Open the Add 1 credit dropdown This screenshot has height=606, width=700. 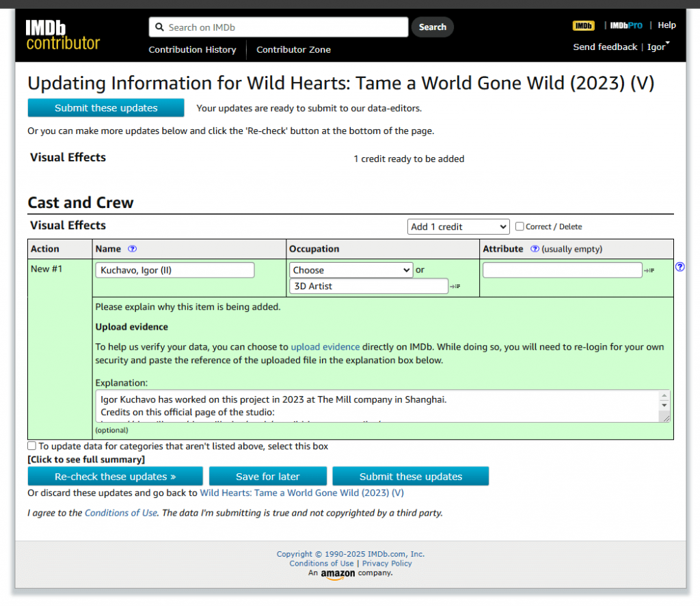point(458,227)
